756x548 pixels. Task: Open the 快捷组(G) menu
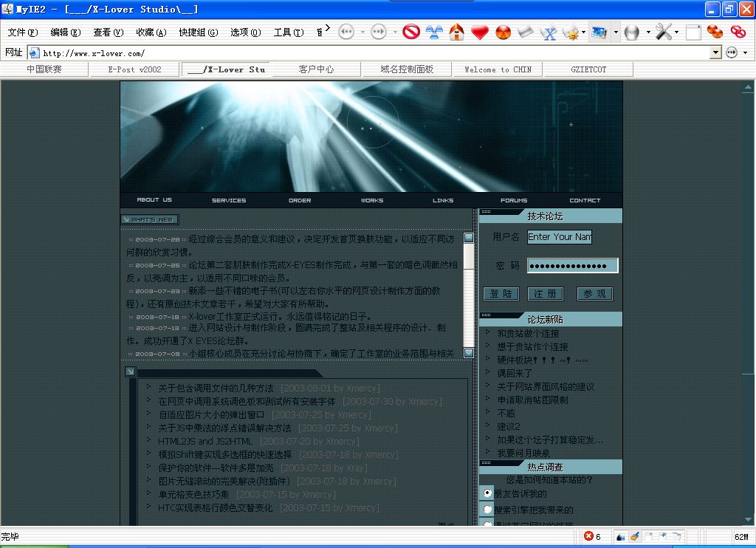click(199, 32)
